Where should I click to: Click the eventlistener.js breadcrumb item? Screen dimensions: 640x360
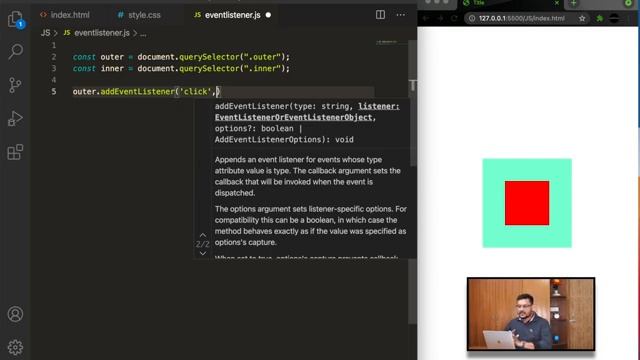tap(97, 33)
